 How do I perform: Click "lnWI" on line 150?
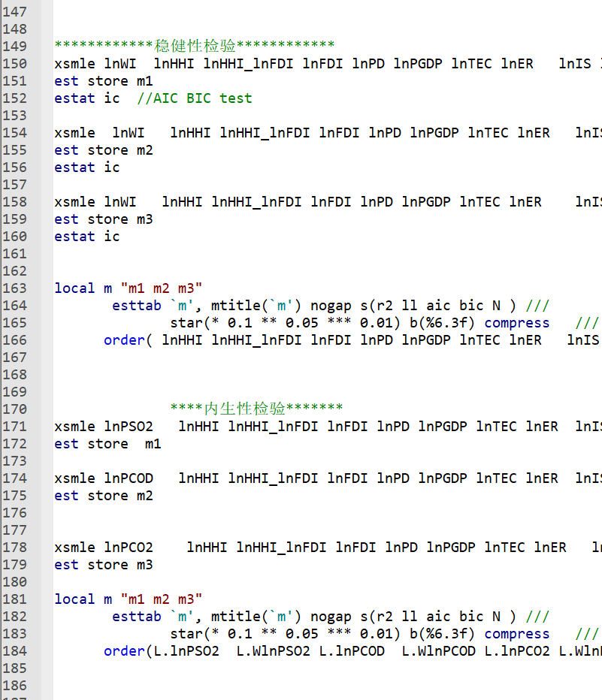[x=120, y=64]
